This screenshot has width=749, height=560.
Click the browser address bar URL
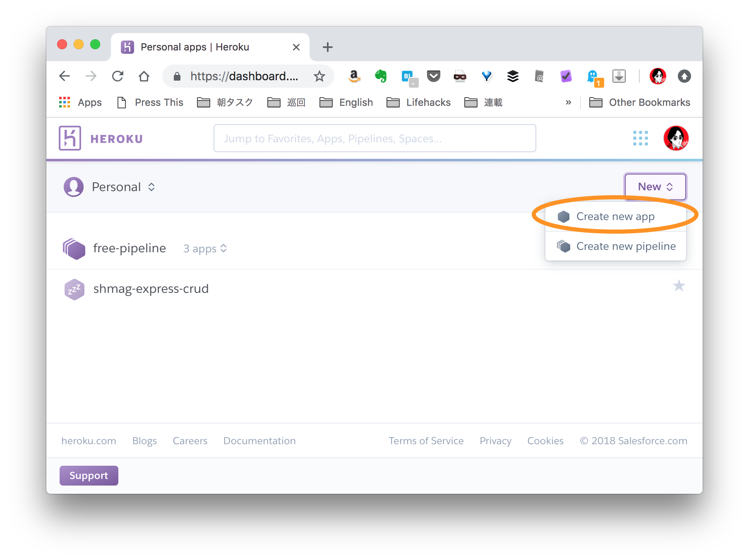tap(244, 76)
